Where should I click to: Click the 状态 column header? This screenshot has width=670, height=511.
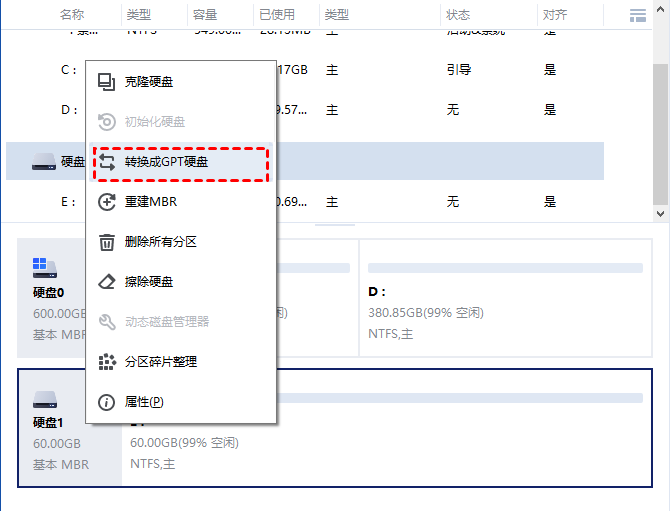pyautogui.click(x=458, y=15)
